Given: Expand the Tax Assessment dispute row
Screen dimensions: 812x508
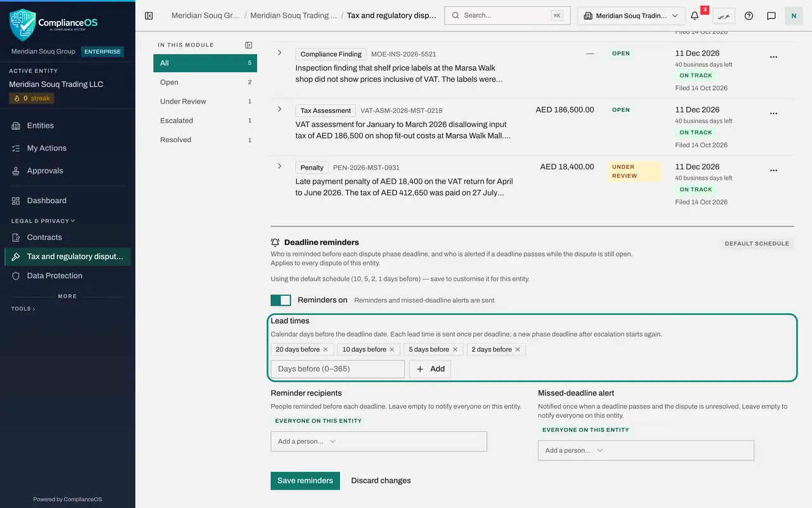Looking at the screenshot, I should [x=280, y=109].
